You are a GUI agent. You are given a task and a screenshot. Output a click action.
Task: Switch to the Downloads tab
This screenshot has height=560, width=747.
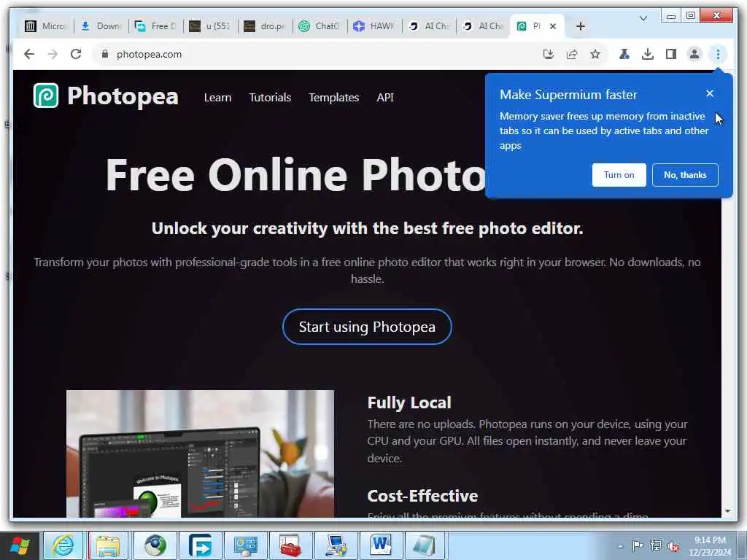pos(101,26)
